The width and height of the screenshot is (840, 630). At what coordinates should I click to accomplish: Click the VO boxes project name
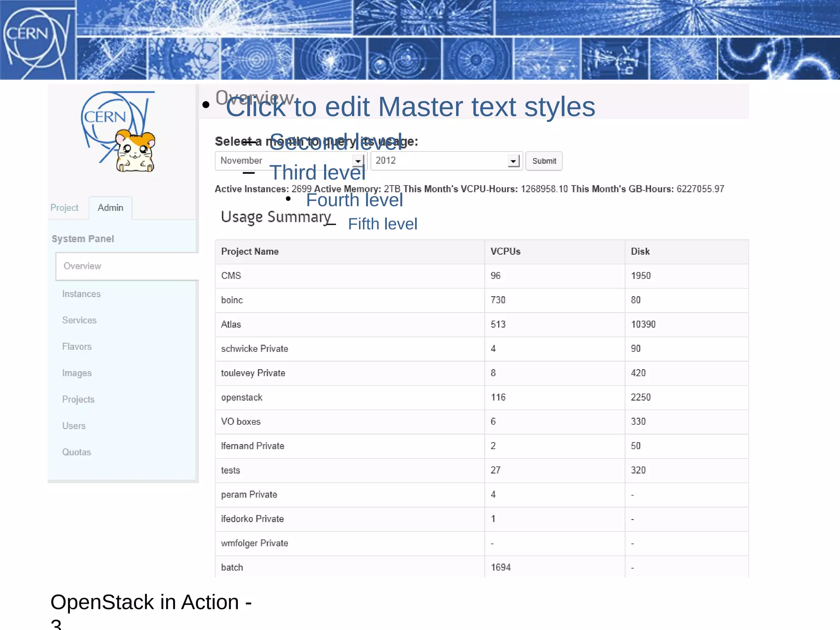coord(241,422)
